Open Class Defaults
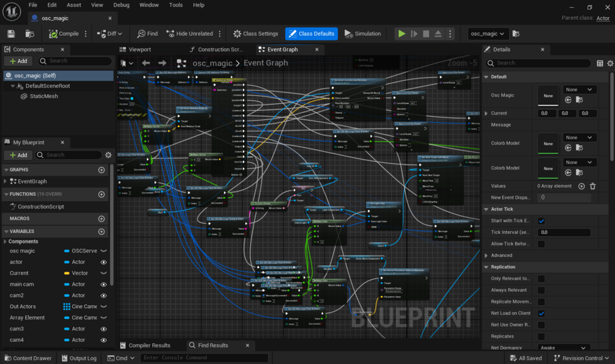Image resolution: width=615 pixels, height=364 pixels. (311, 34)
